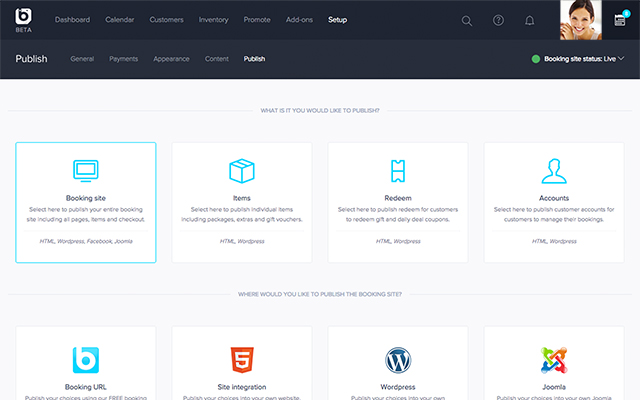Switch to the Content tab
Viewport: 640px width, 400px height.
tap(217, 59)
